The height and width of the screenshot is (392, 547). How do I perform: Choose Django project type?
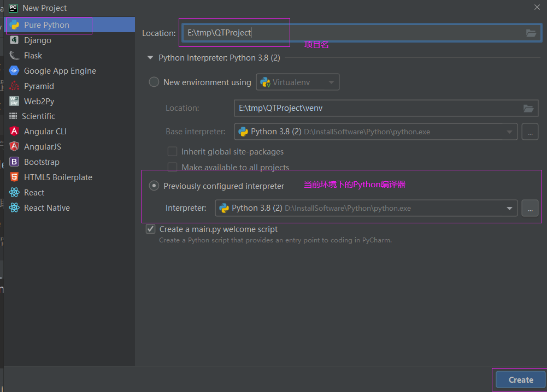69,40
